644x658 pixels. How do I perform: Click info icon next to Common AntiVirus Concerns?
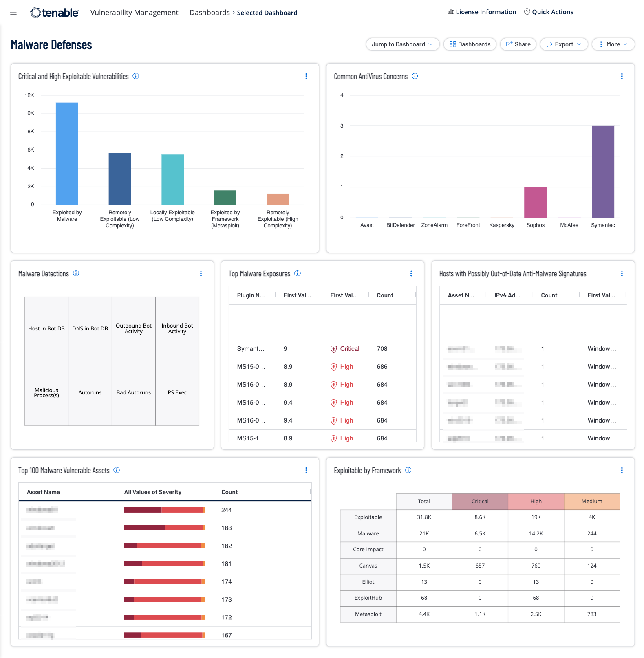415,76
